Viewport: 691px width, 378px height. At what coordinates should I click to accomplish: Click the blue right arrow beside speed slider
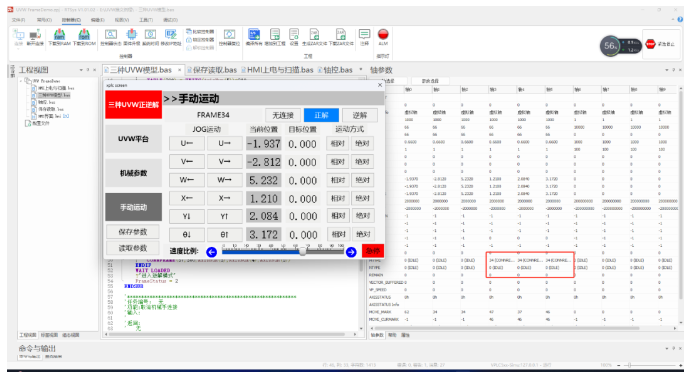click(x=351, y=252)
